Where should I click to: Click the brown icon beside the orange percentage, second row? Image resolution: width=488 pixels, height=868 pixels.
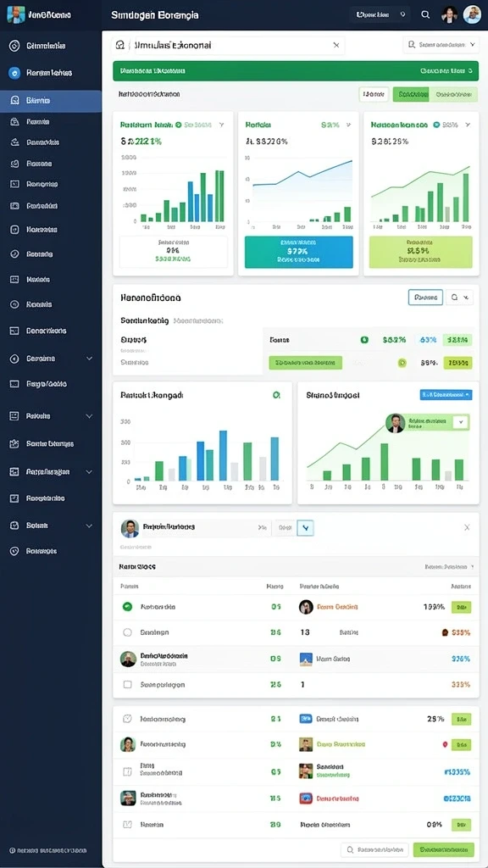pos(445,632)
